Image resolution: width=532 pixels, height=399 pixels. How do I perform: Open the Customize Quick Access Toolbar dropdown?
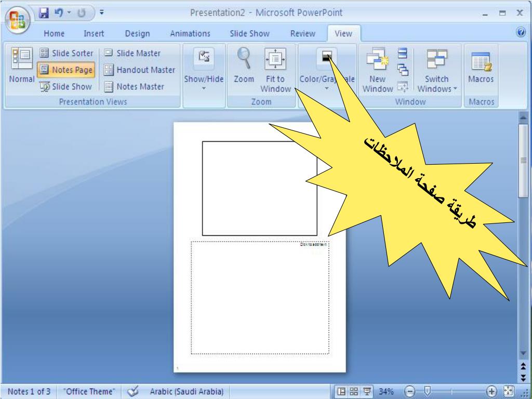pos(101,12)
